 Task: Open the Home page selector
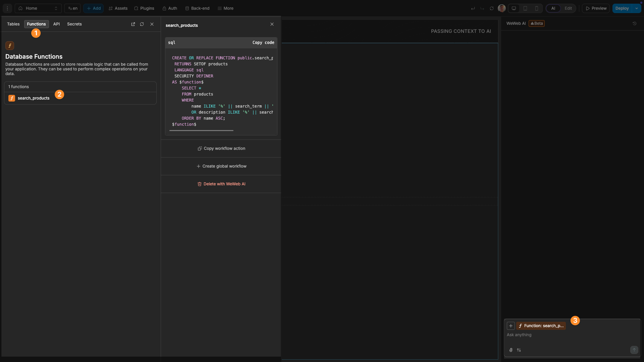point(38,8)
